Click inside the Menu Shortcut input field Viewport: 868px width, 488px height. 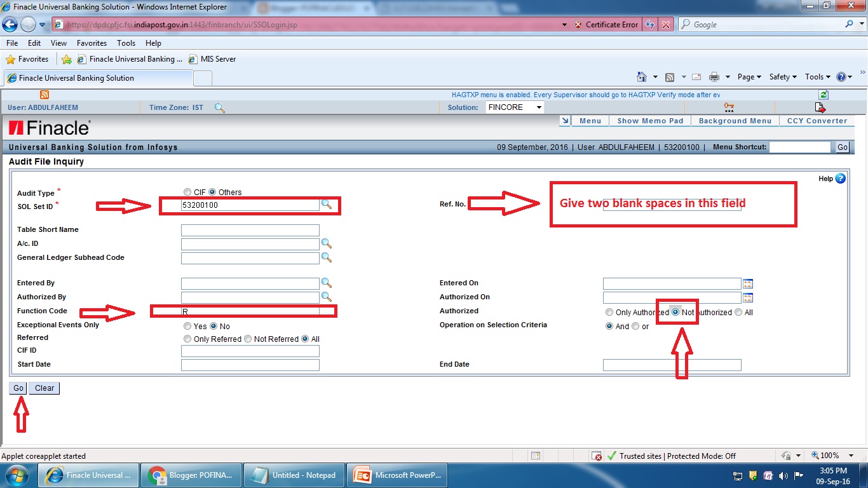click(800, 147)
